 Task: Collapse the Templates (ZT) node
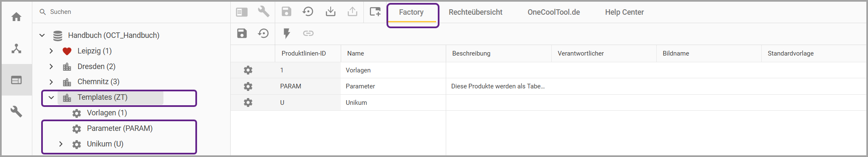51,97
